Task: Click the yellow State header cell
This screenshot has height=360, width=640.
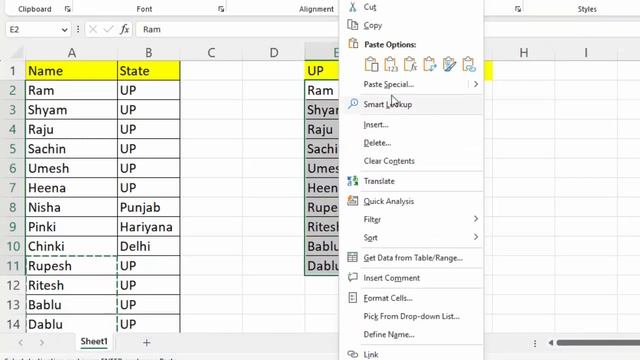Action: point(149,71)
